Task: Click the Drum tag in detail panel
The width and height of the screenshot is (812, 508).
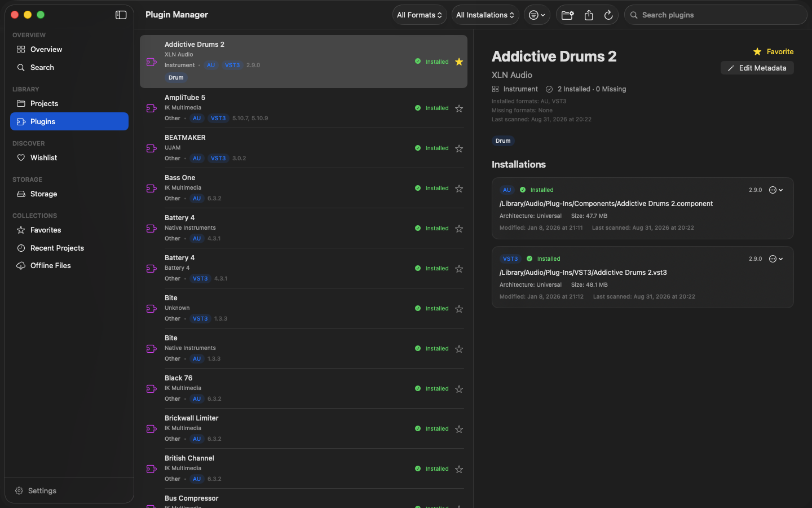Action: [x=503, y=141]
